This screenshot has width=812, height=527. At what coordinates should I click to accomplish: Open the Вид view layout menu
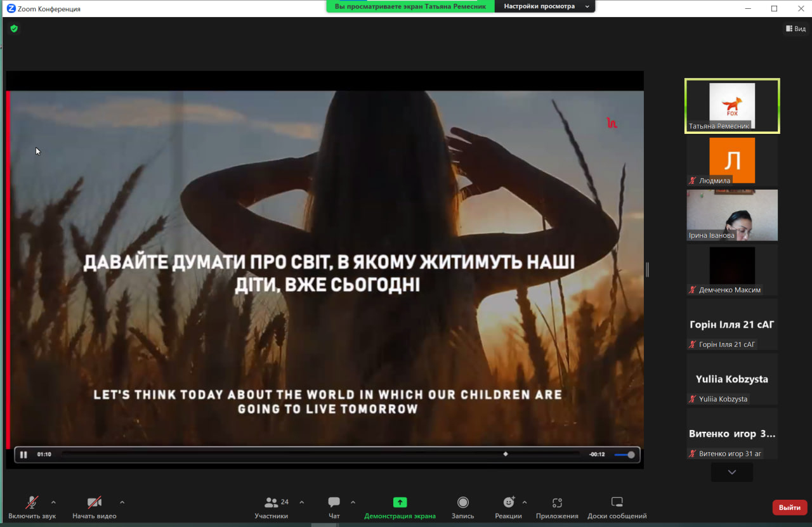click(796, 29)
